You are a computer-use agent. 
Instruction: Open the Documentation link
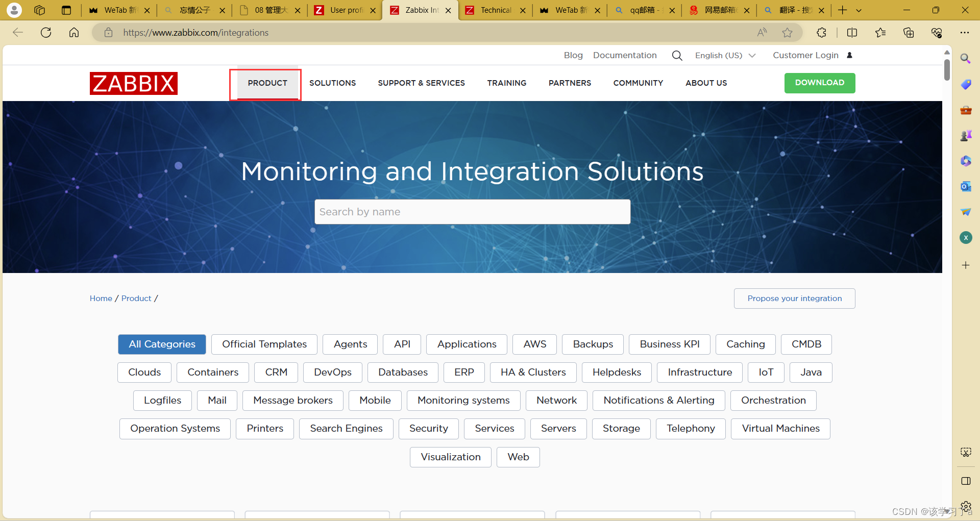click(625, 55)
